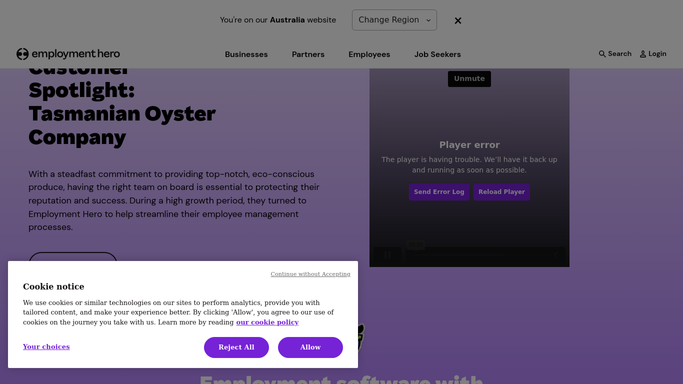This screenshot has width=683, height=384.
Task: Click Continue without Accepting link
Action: tap(310, 274)
